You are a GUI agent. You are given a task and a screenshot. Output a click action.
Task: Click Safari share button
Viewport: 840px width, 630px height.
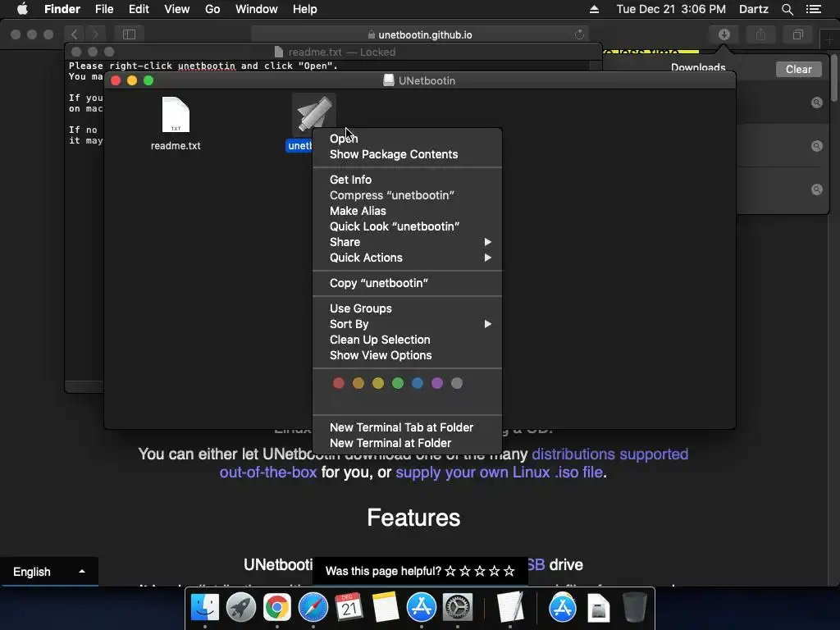[x=760, y=34]
